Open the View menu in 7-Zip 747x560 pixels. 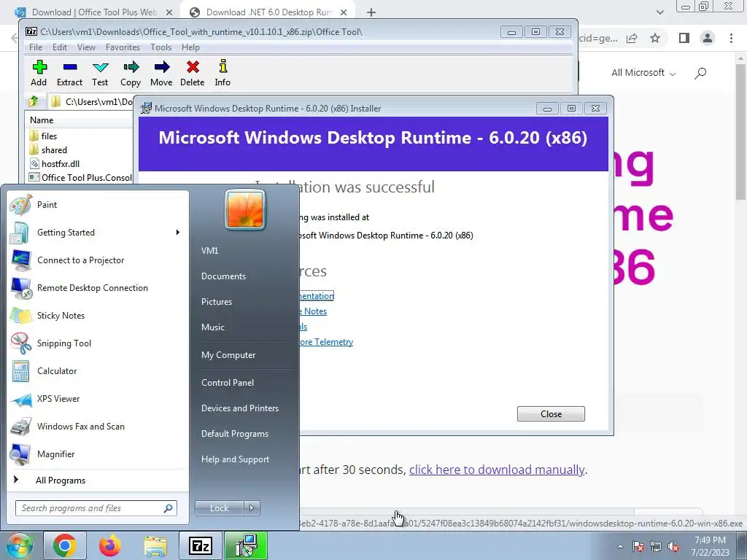(x=86, y=47)
